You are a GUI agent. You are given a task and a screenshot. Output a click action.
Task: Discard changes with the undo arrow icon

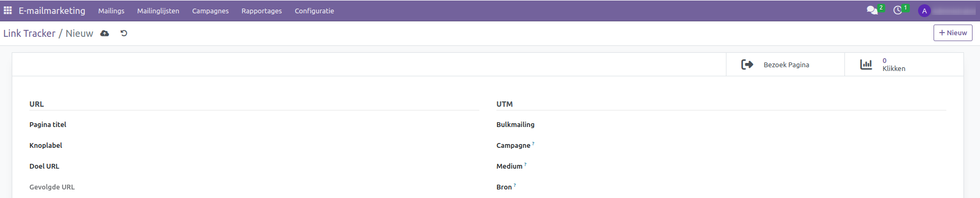(x=124, y=33)
